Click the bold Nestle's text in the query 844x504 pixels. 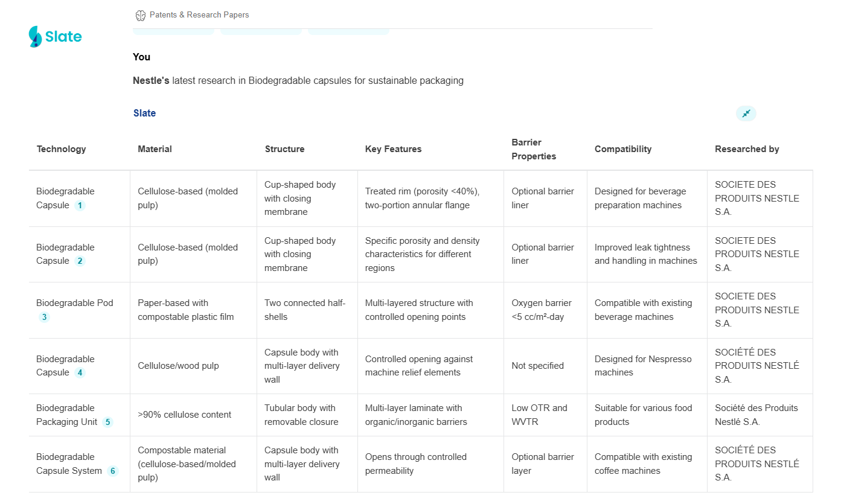click(151, 80)
